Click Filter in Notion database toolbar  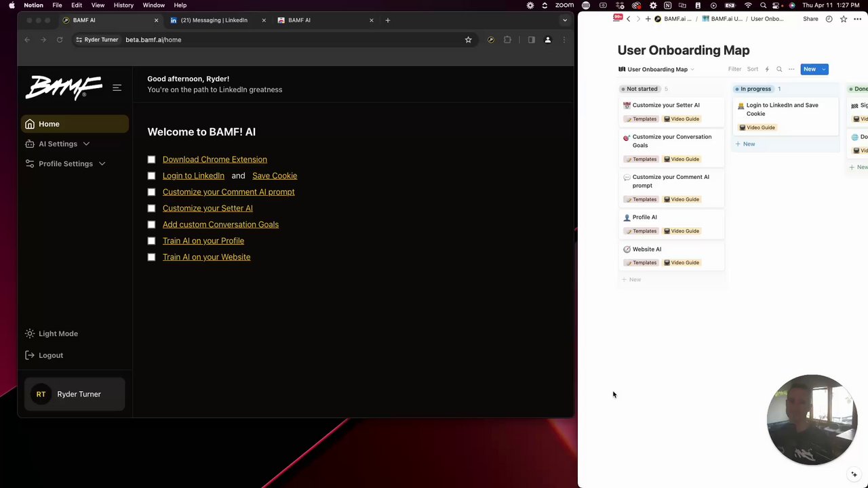(x=734, y=69)
